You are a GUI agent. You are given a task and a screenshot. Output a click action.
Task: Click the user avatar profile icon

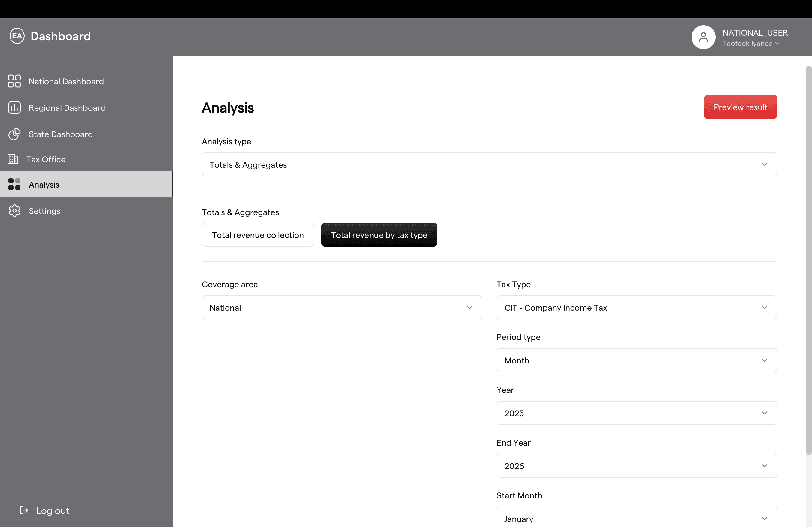tap(703, 38)
